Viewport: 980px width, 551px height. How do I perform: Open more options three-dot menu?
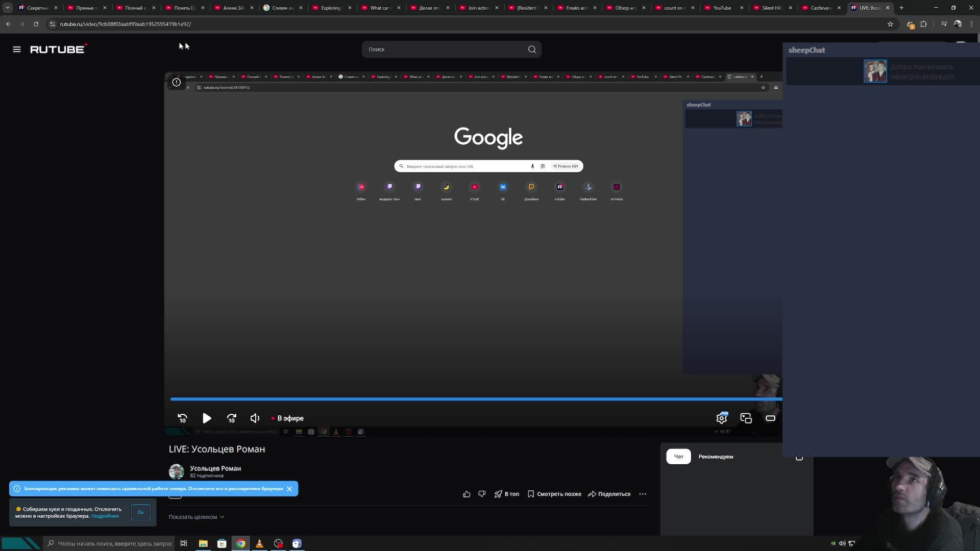click(x=643, y=494)
